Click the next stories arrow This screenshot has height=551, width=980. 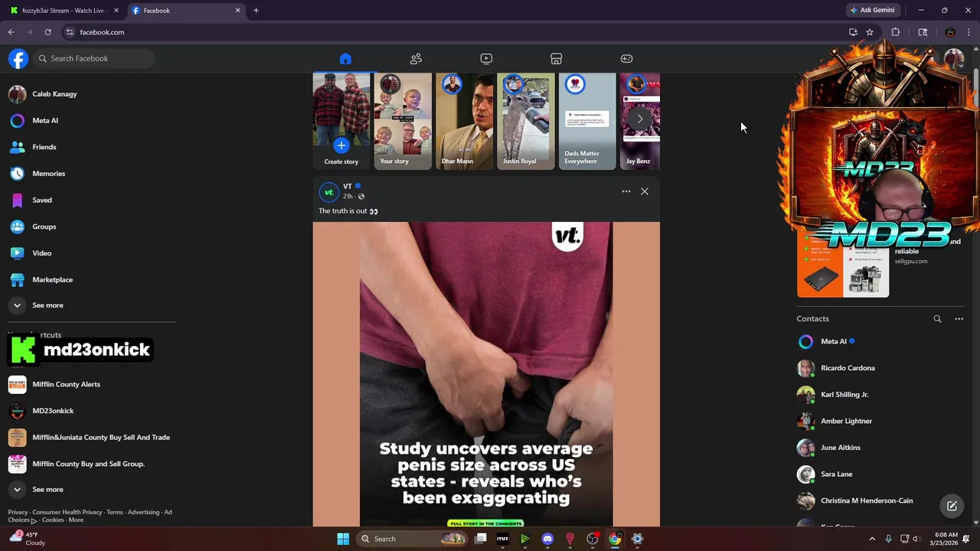pos(640,119)
